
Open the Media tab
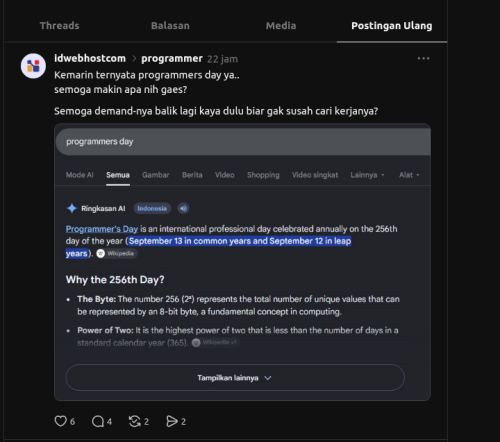[281, 26]
